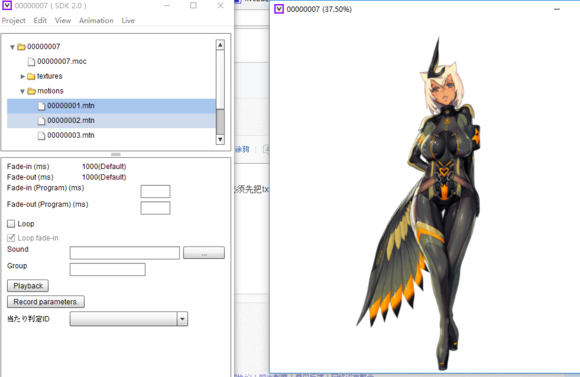Select the 00000007 root folder icon

point(21,47)
